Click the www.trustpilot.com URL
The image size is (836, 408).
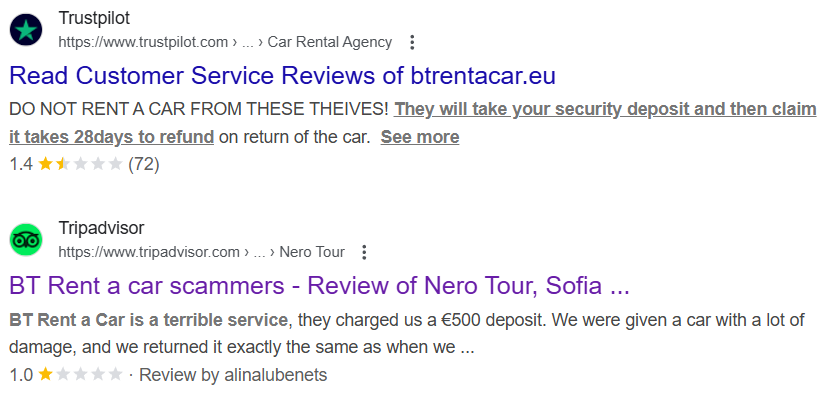[143, 42]
